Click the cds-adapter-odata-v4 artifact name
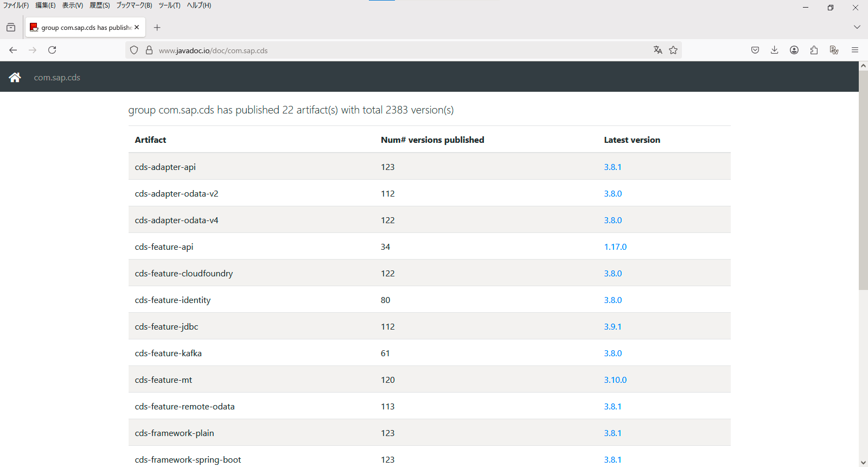This screenshot has height=467, width=868. (x=176, y=220)
